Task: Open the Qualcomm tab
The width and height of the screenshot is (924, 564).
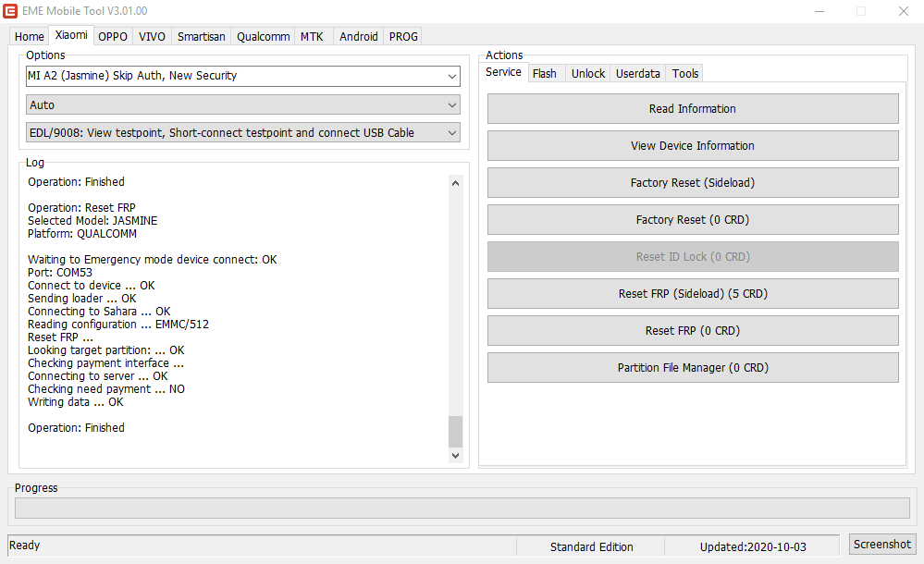Action: (x=263, y=37)
